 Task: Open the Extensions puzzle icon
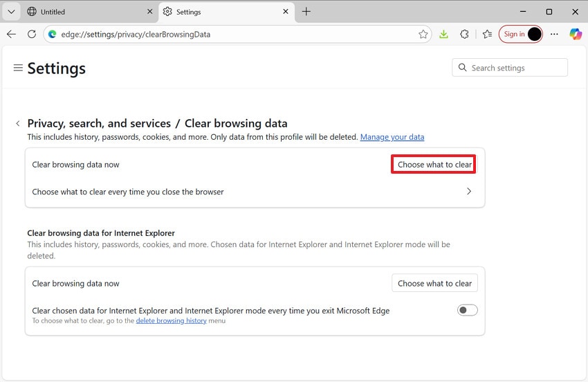click(x=465, y=34)
